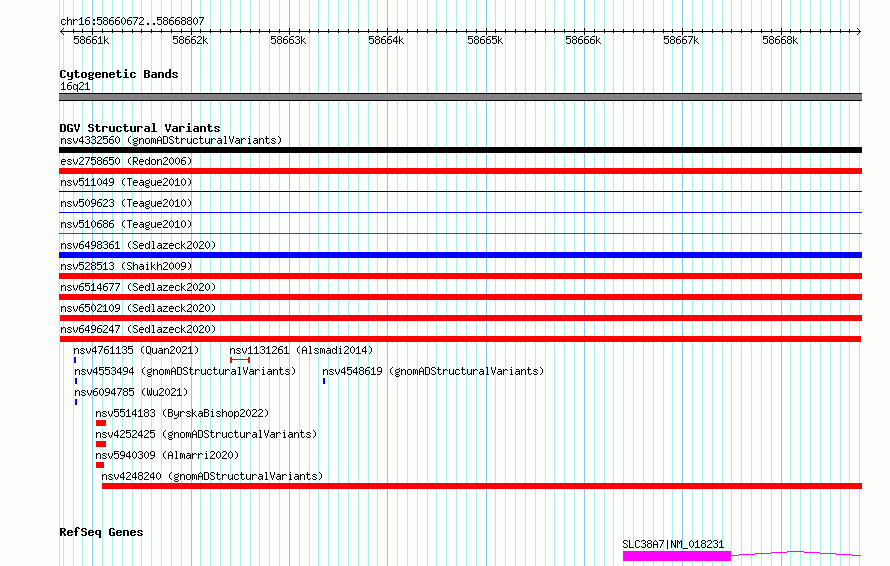Screen dimensions: 890x566
Task: Click the long red bar of nsv4248240
Action: [482, 486]
